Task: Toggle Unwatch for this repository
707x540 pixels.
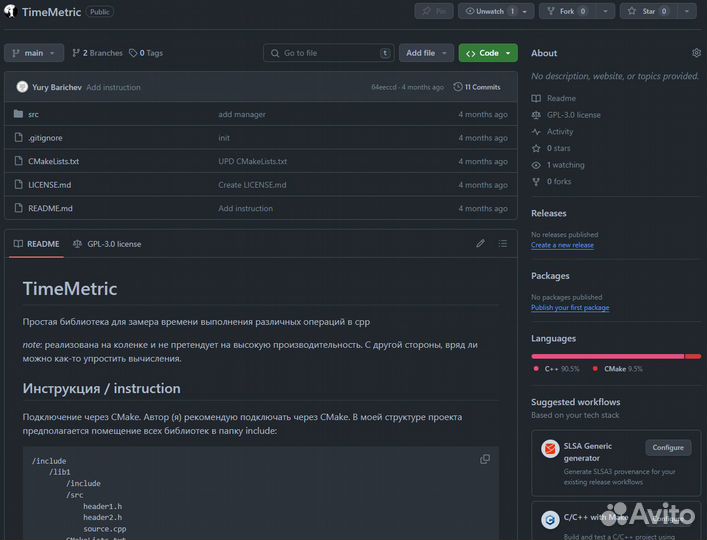Action: tap(488, 11)
